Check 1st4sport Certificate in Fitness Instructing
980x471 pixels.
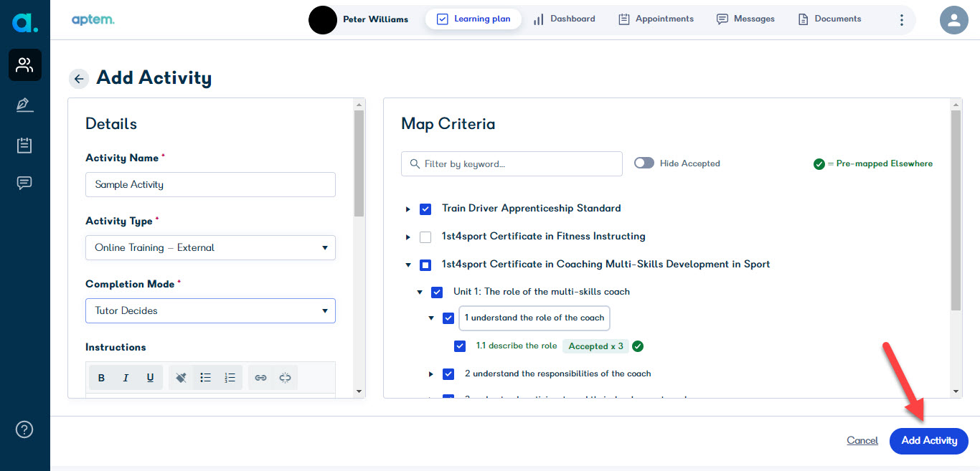pyautogui.click(x=425, y=237)
